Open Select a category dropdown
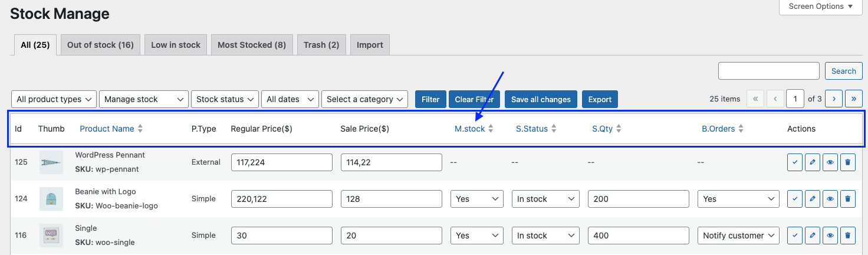This screenshot has width=868, height=255. coord(365,99)
